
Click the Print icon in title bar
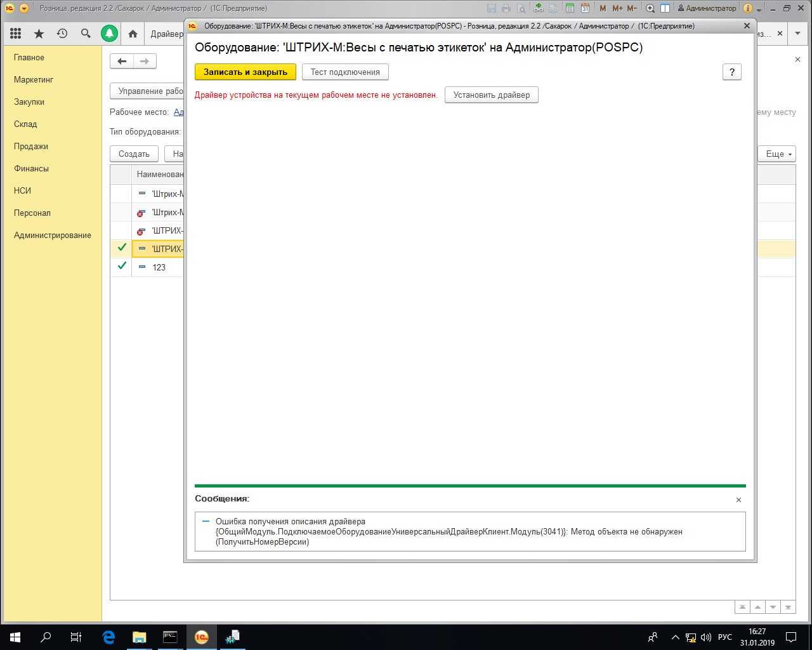(506, 8)
